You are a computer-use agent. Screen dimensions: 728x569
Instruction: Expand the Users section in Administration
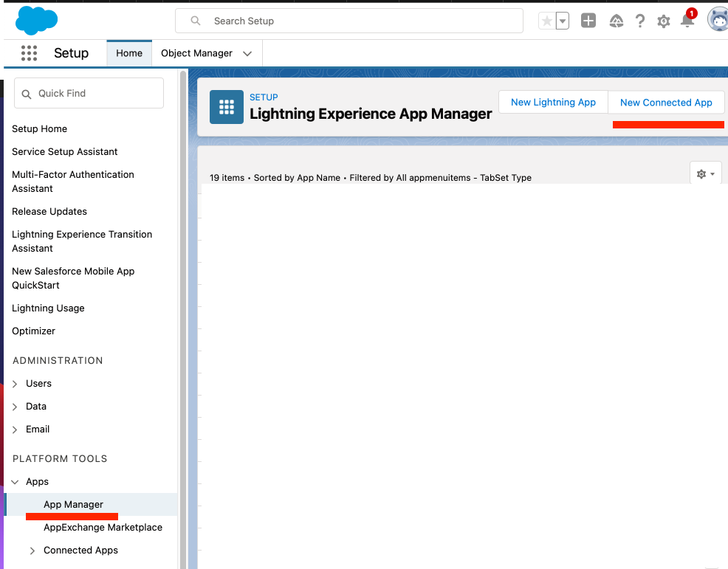16,383
